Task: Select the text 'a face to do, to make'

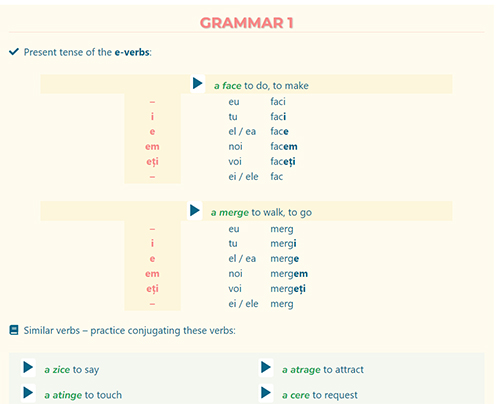Action: [261, 86]
